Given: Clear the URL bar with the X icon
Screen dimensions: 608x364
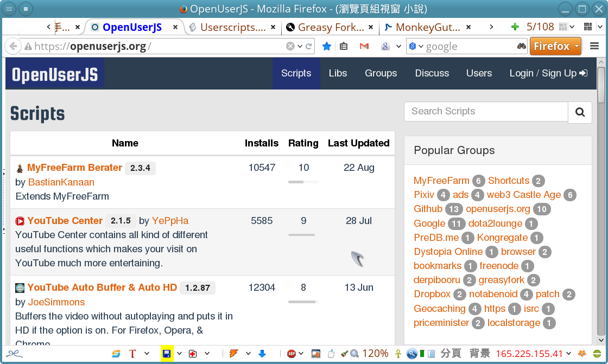Looking at the screenshot, I should pos(290,47).
